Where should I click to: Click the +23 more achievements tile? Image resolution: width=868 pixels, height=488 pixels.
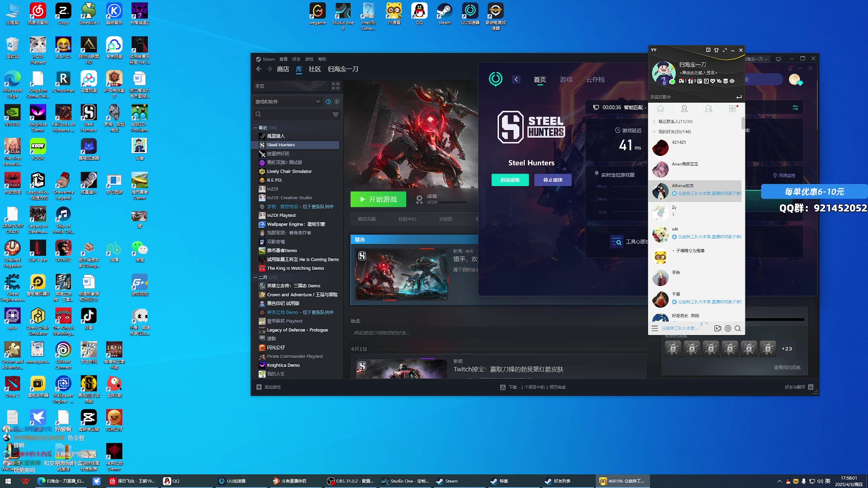click(x=787, y=349)
